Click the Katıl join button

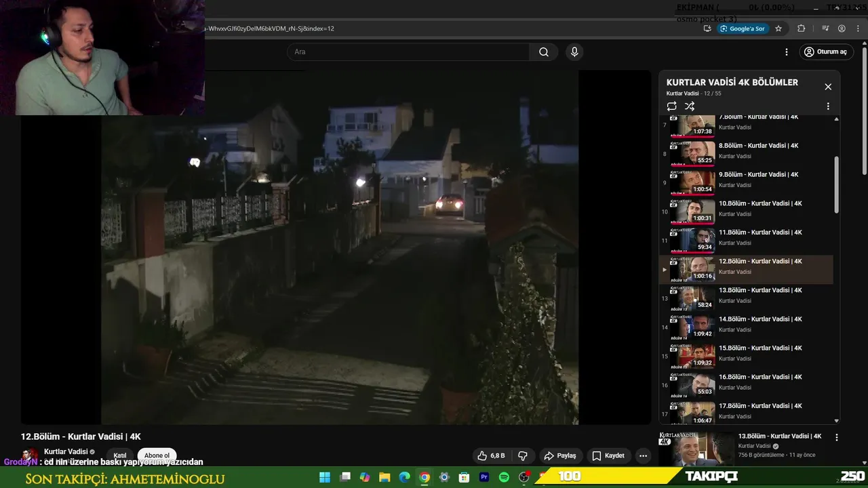120,455
